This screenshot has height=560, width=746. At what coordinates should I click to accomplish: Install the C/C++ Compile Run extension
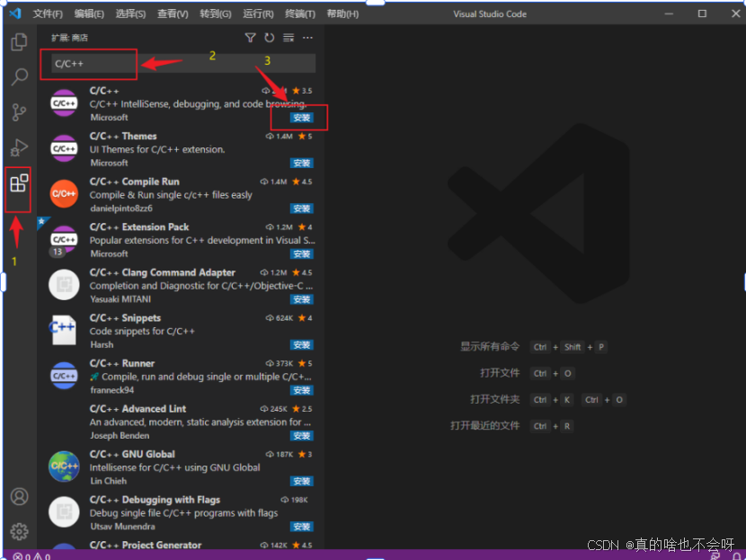click(302, 209)
